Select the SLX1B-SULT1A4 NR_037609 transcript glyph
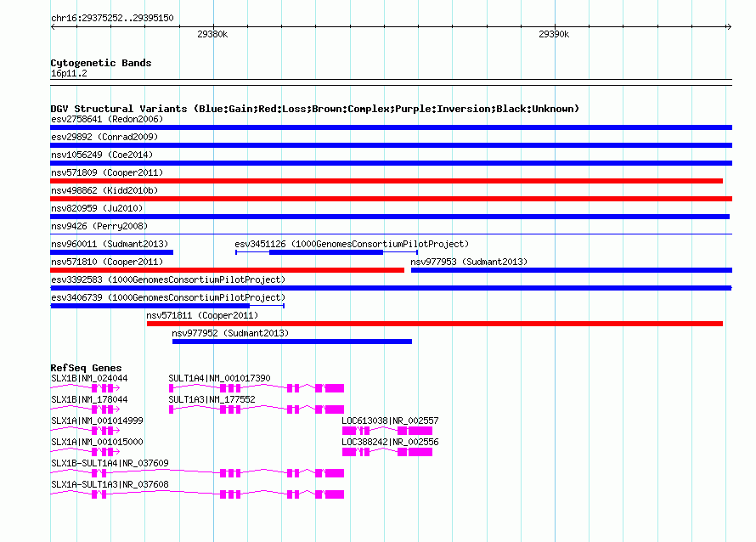Image resolution: width=756 pixels, height=542 pixels. click(x=197, y=473)
